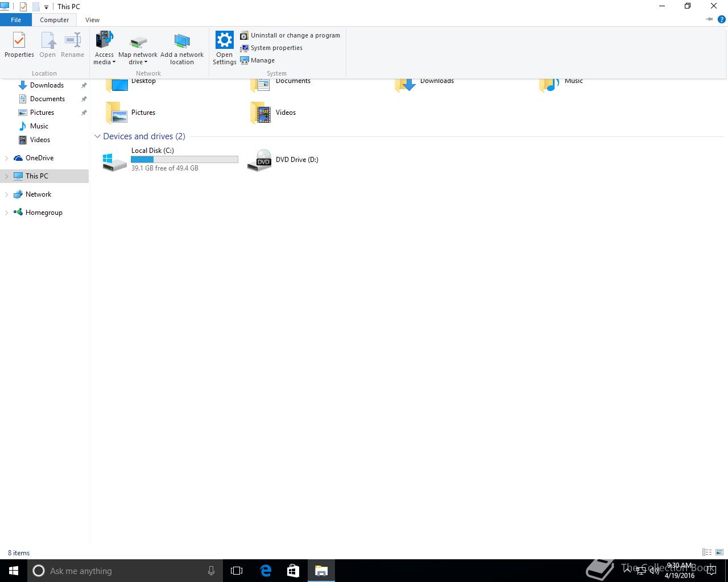Screen dimensions: 728x582
Task: Switch to the View ribbon tab
Action: coord(92,20)
